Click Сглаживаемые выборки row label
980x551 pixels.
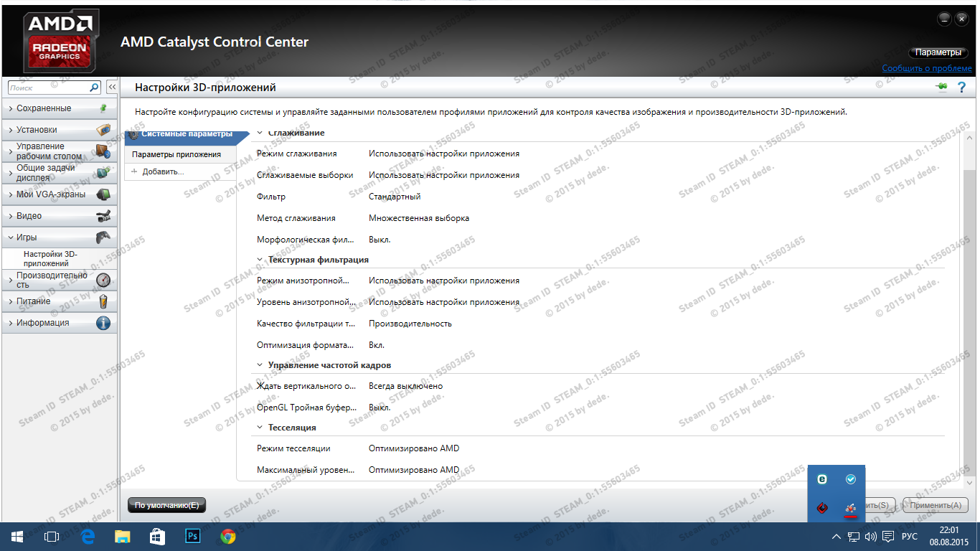click(x=305, y=175)
